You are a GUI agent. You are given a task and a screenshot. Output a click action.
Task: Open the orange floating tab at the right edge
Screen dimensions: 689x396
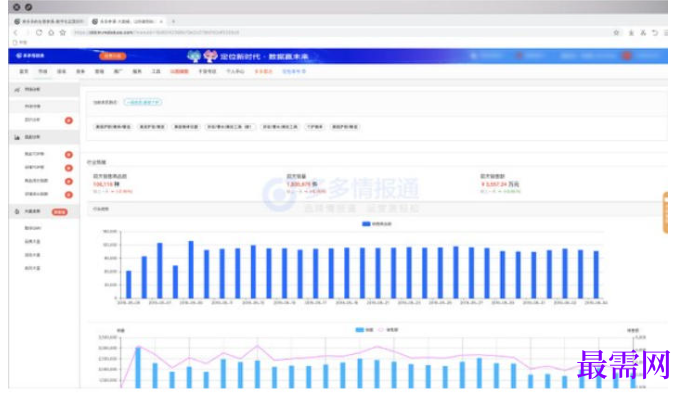tap(665, 213)
